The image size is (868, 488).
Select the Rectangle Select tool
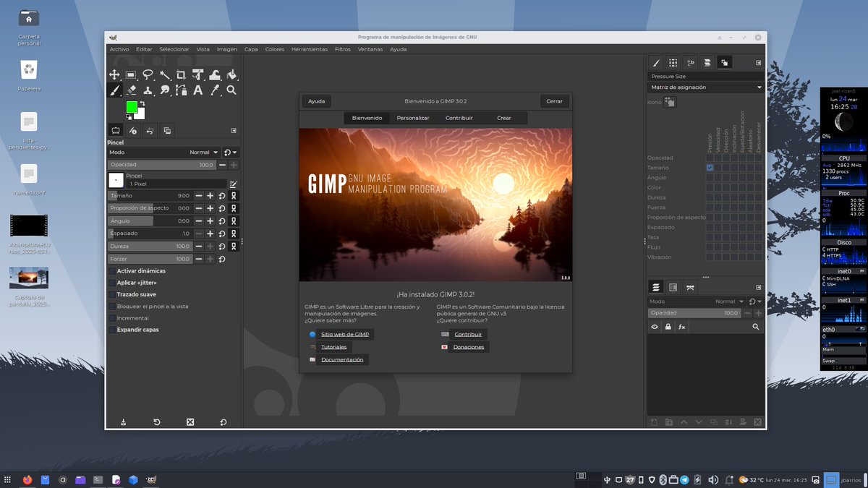tap(131, 74)
